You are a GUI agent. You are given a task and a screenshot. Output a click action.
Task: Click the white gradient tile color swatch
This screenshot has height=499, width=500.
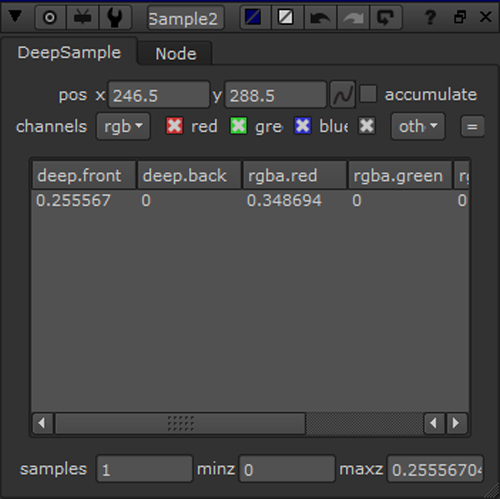tap(286, 17)
